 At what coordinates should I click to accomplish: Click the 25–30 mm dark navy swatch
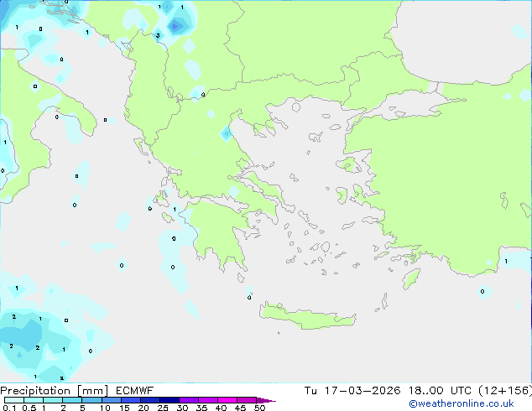[x=169, y=400]
